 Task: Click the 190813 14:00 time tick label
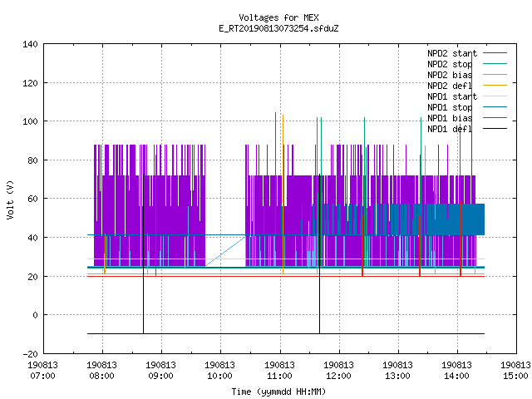tap(456, 371)
